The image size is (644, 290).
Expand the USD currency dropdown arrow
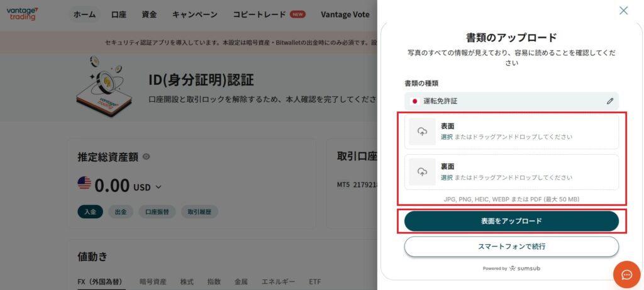(158, 187)
